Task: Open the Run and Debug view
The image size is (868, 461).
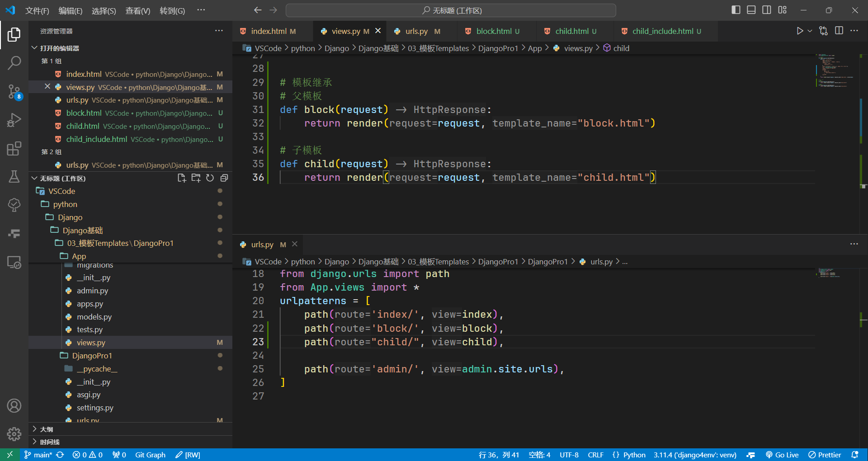Action: click(x=14, y=120)
